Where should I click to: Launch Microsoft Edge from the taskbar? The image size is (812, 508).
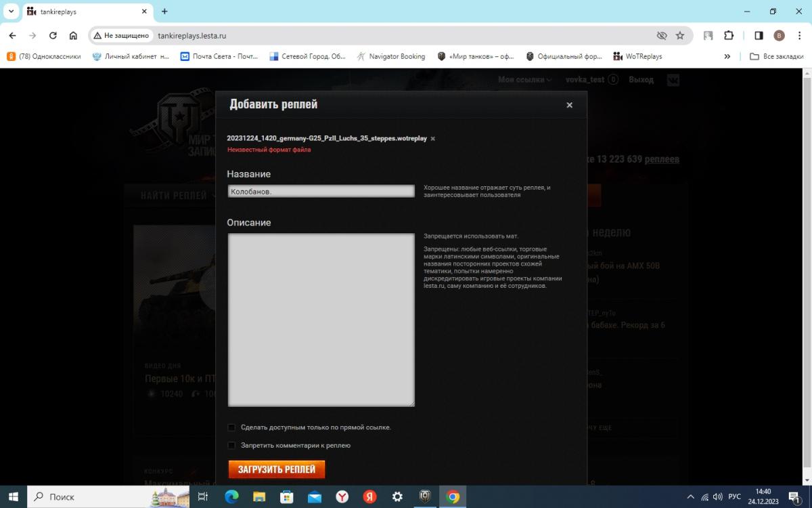(x=231, y=496)
